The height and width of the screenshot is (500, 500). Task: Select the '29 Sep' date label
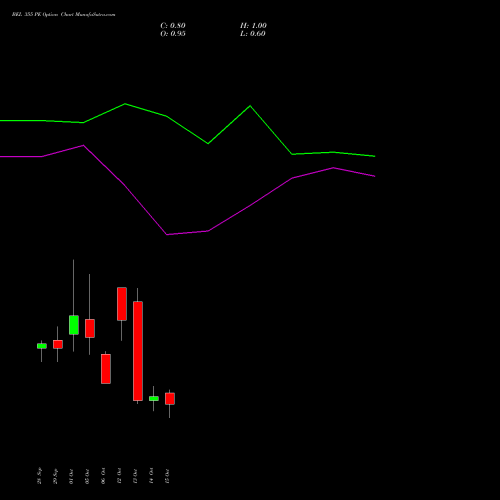55,476
